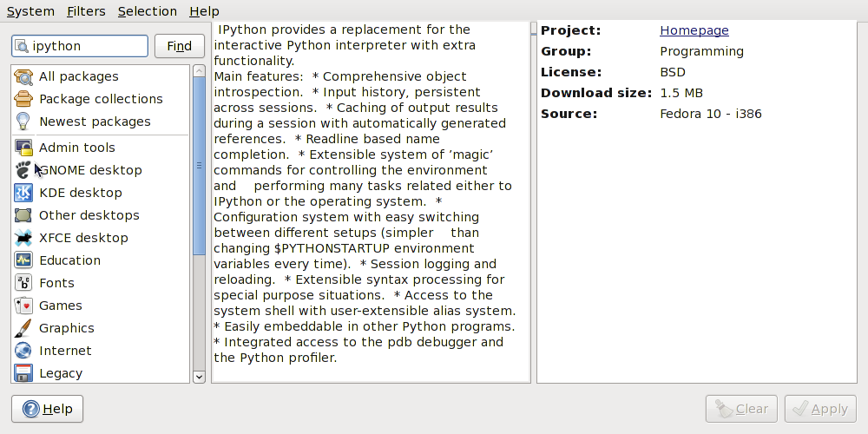868x434 pixels.
Task: Select the Games cards icon
Action: (23, 306)
